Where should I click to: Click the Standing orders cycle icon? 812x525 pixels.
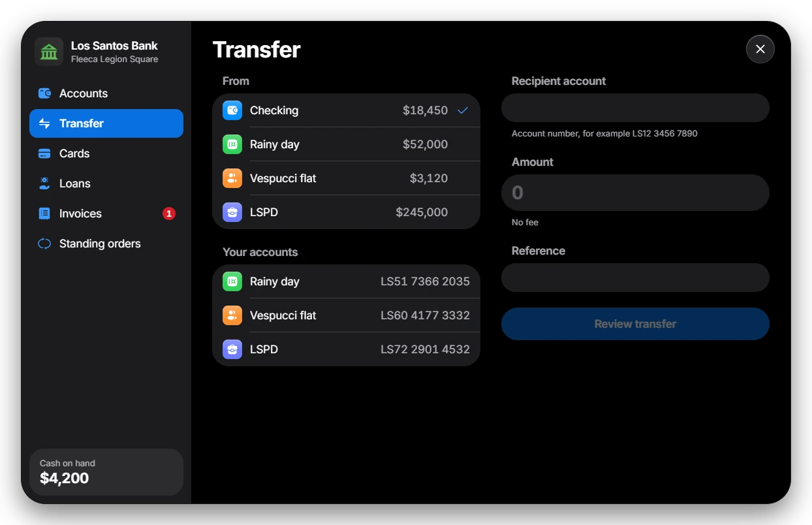tap(44, 244)
